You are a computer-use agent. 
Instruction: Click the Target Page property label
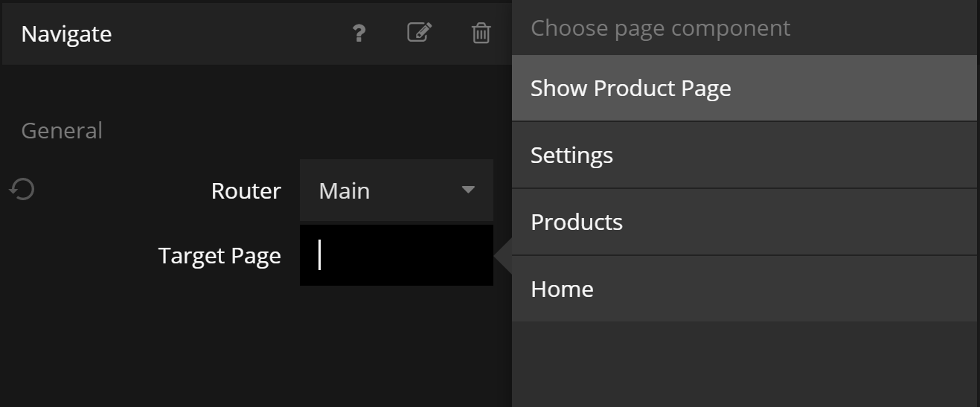coord(220,256)
